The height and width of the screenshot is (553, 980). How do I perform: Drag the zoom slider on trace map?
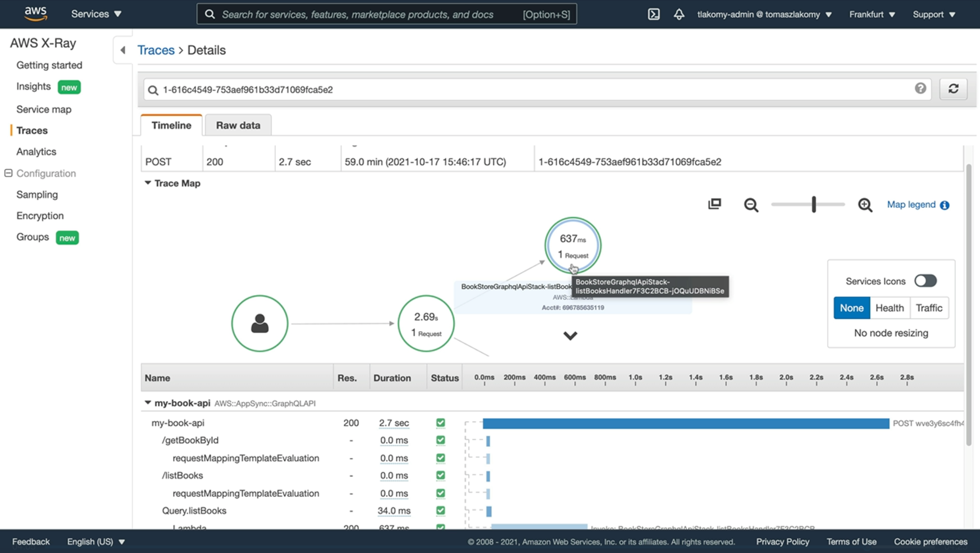point(813,204)
